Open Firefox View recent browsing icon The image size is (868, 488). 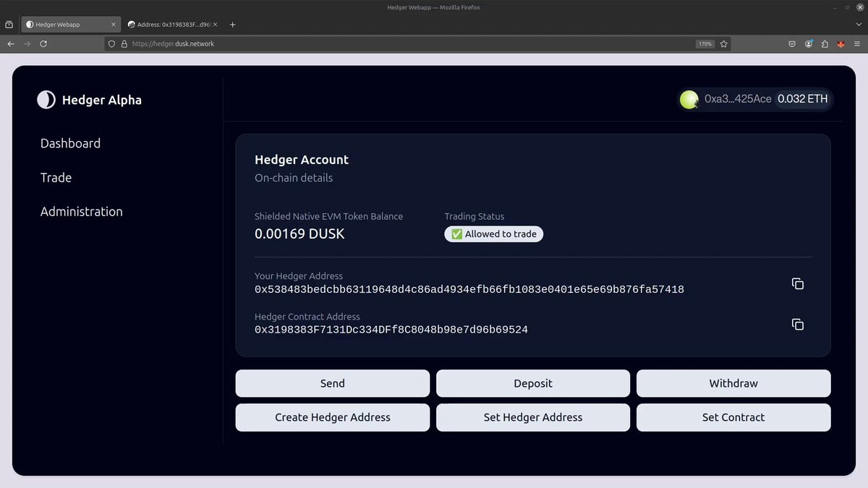[9, 25]
